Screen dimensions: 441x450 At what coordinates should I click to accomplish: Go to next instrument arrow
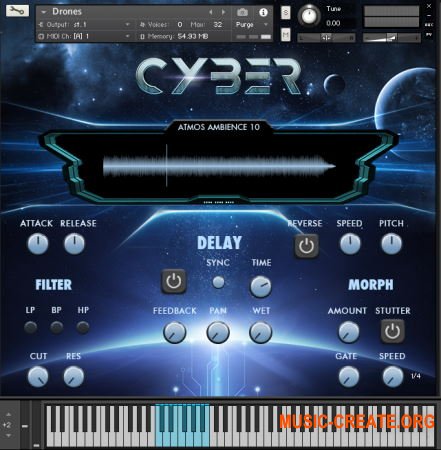click(223, 12)
